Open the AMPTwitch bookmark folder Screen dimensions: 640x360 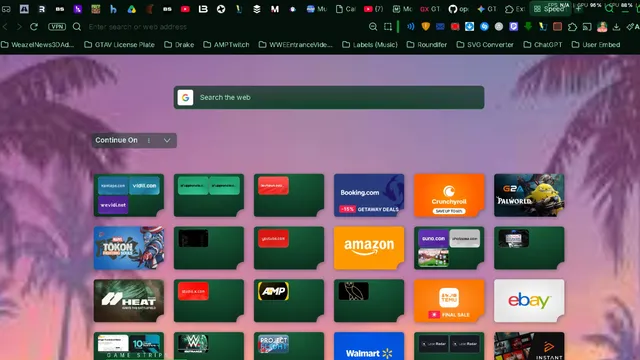[226, 44]
